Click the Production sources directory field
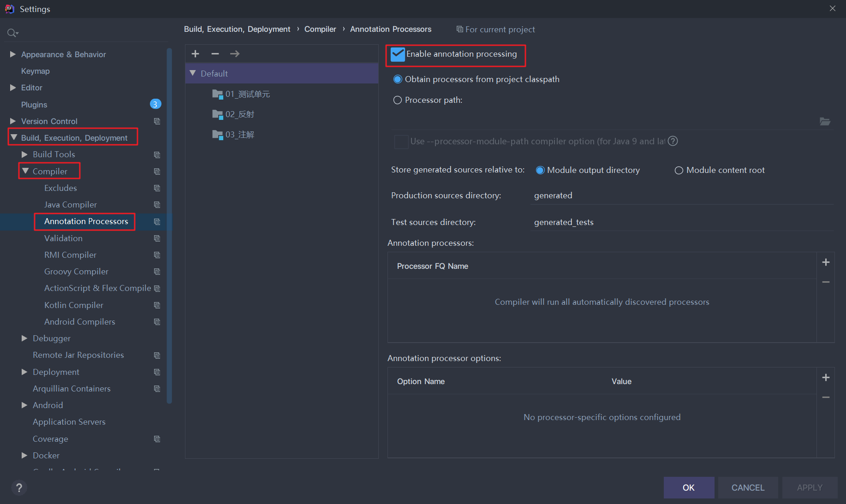846x504 pixels. [x=682, y=196]
